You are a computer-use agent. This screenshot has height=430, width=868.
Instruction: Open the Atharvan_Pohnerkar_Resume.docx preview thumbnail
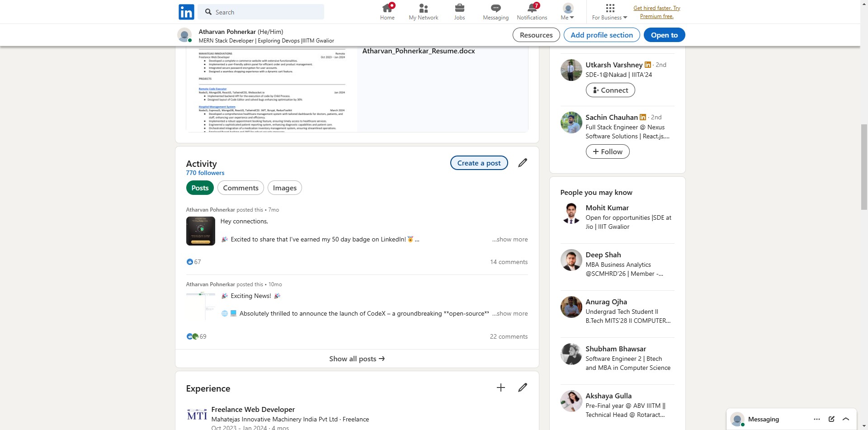point(272,90)
